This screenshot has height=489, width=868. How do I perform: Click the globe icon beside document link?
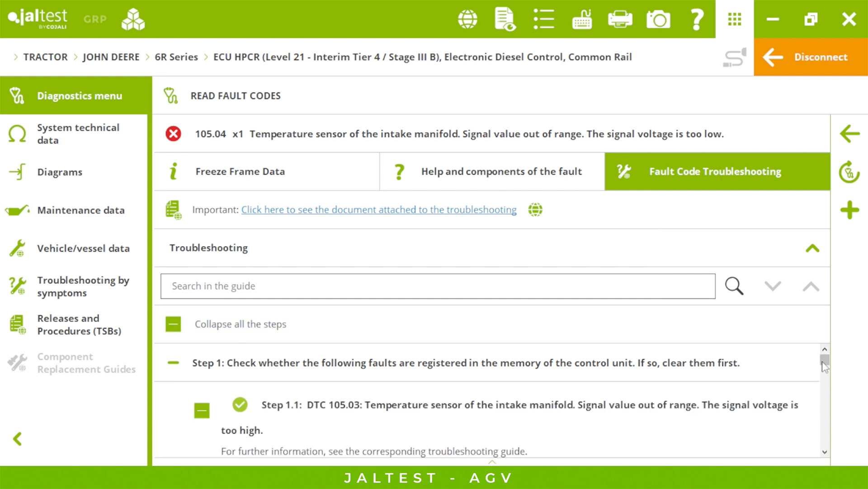coord(535,210)
